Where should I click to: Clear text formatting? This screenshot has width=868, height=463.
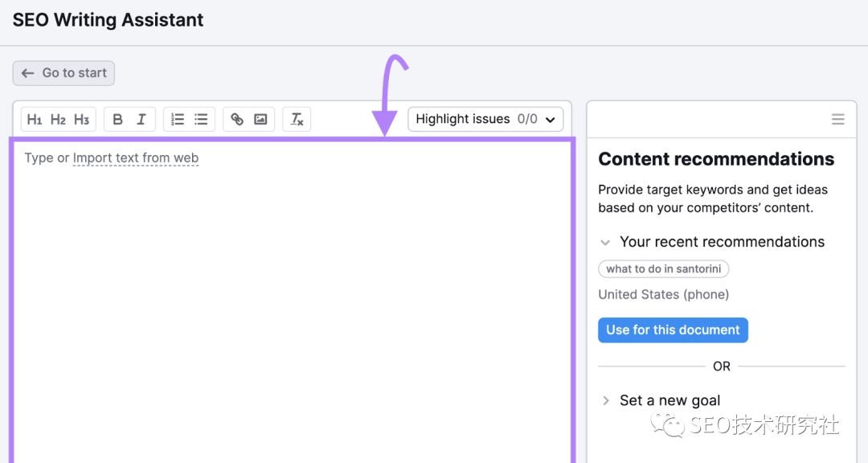tap(297, 120)
